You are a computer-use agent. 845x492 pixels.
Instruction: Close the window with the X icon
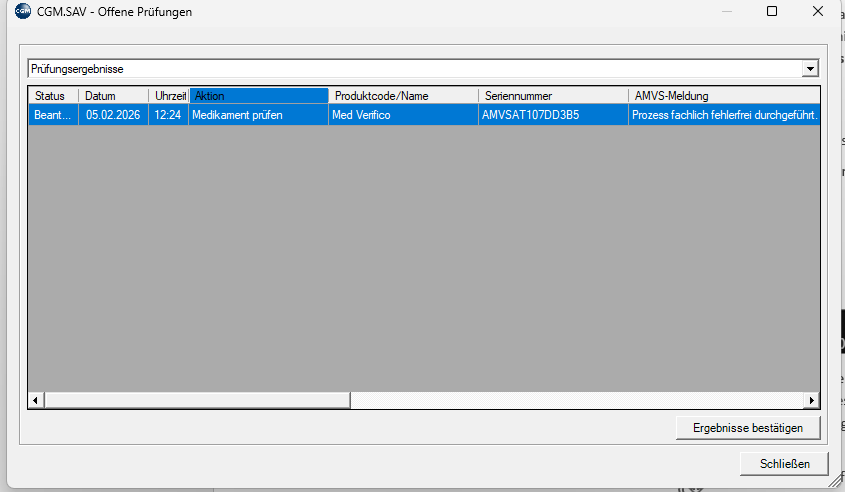(818, 12)
